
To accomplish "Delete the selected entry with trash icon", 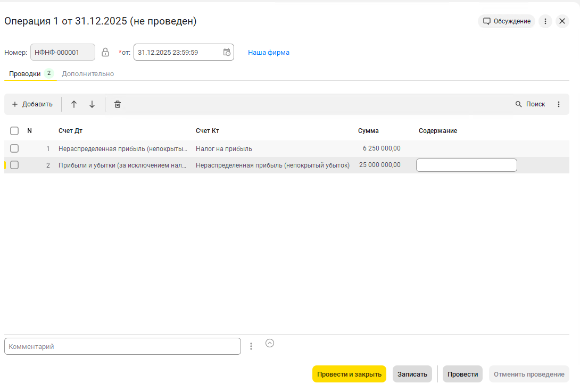I will [118, 104].
